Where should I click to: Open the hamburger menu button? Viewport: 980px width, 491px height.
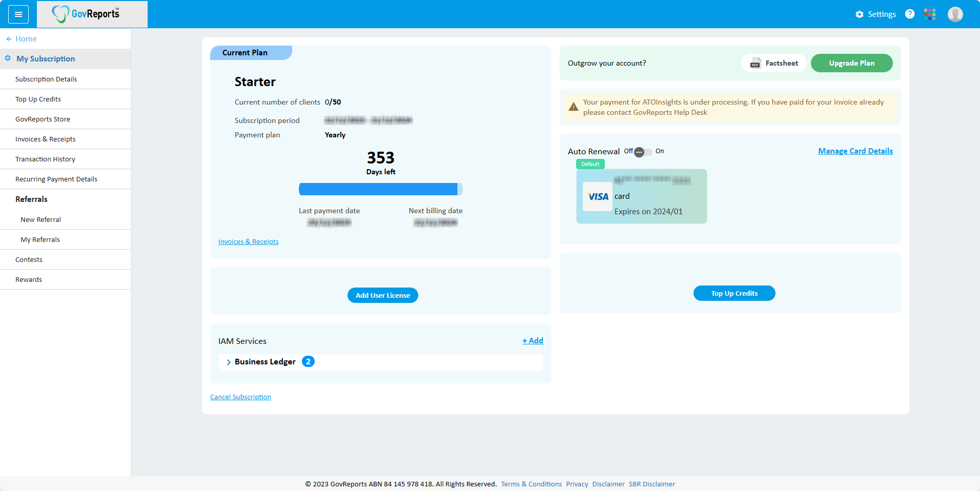(x=18, y=14)
